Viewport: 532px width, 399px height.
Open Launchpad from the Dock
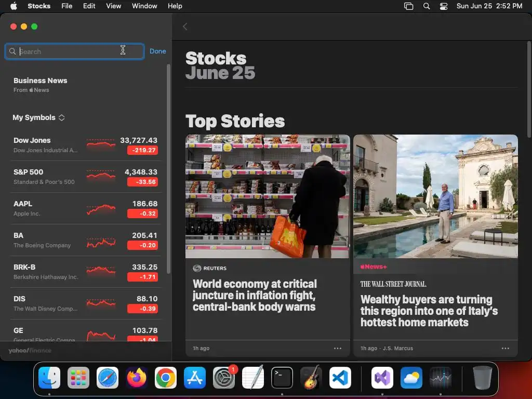(78, 378)
